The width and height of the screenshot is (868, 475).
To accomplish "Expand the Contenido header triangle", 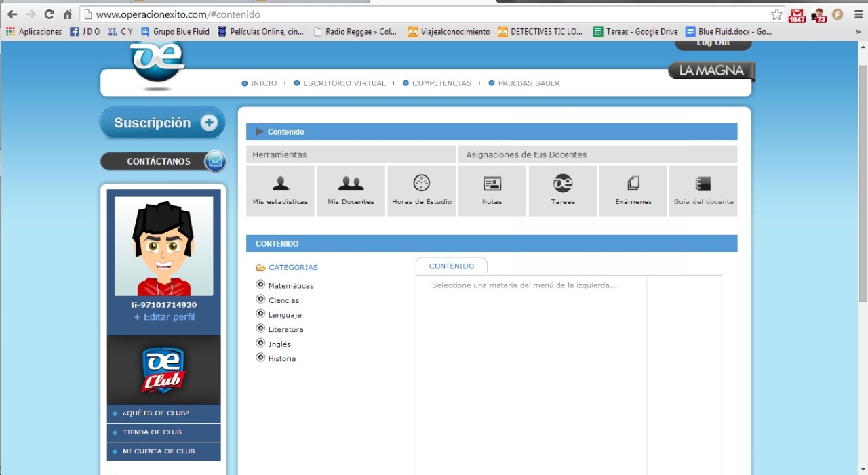I will point(259,131).
